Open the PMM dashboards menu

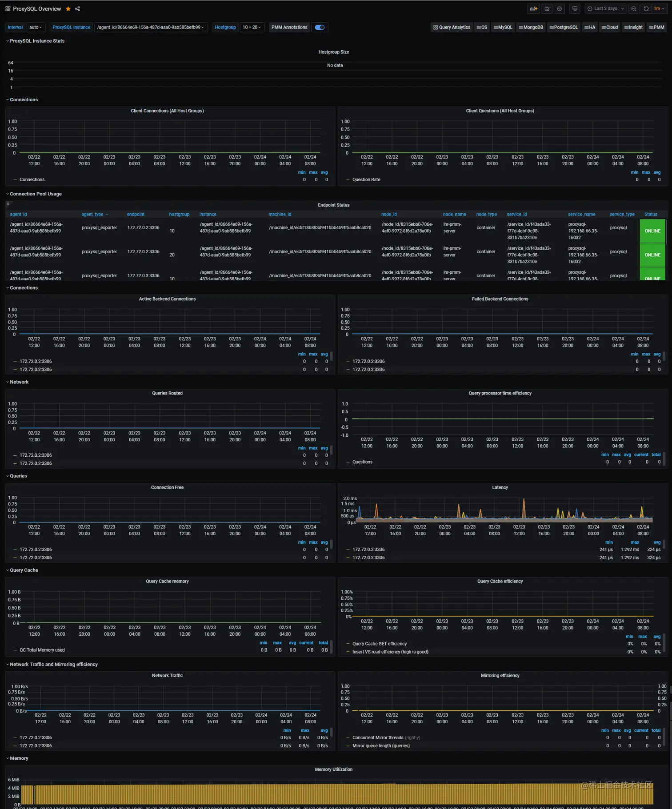[657, 27]
